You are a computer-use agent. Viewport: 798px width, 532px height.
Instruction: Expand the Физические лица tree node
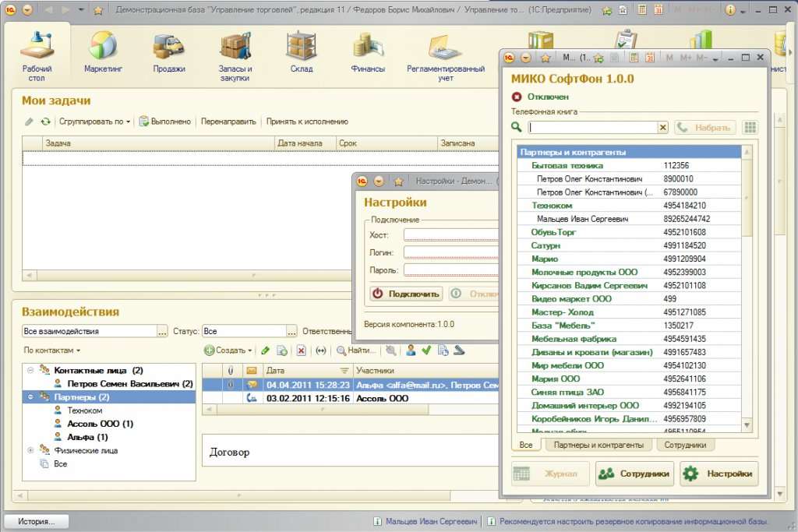click(x=30, y=450)
